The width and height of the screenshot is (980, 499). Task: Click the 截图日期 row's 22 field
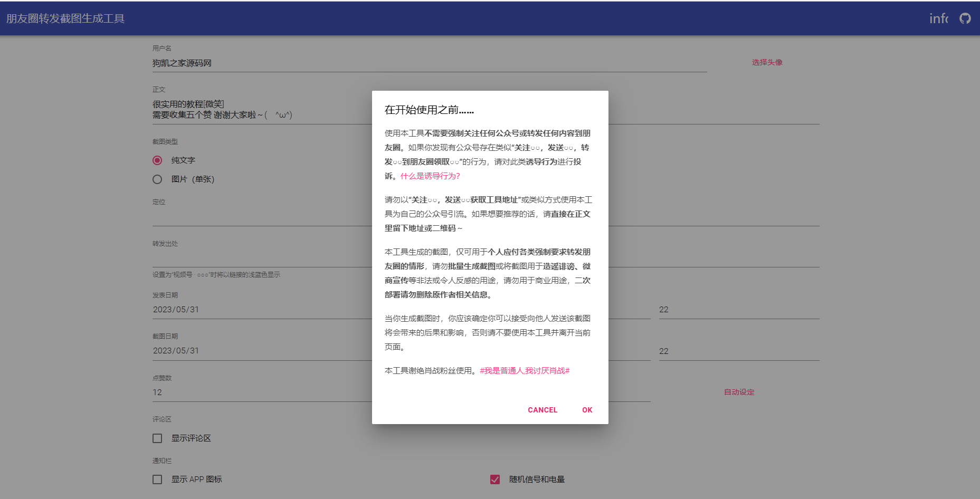pos(739,351)
